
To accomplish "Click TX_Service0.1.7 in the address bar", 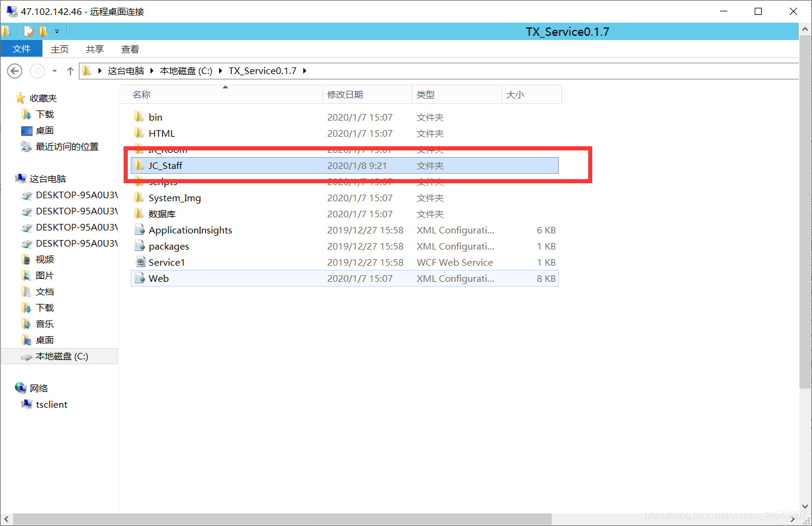I will tap(263, 71).
